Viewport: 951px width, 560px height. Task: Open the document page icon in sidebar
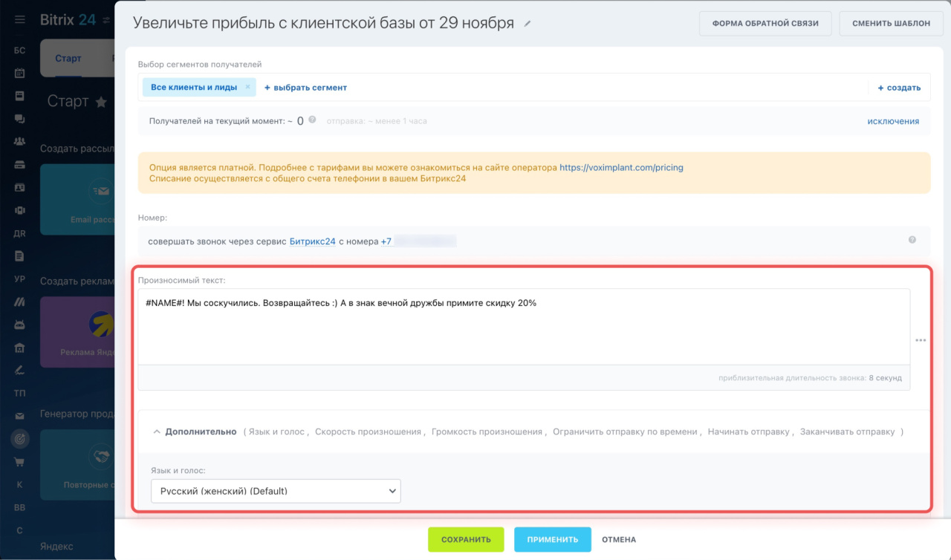pos(20,256)
